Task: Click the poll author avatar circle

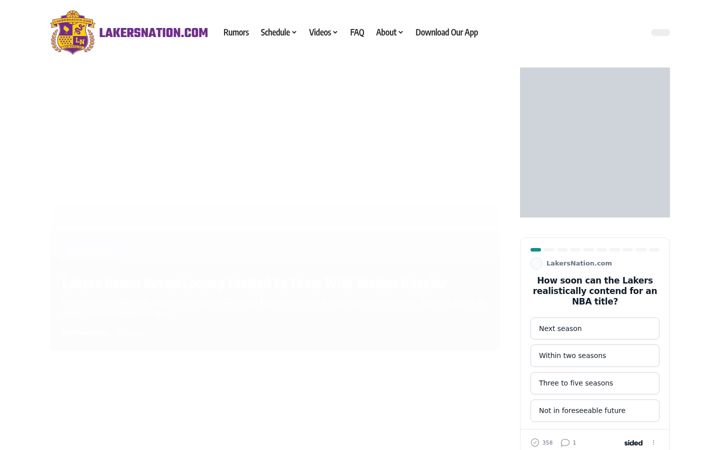Action: point(536,263)
